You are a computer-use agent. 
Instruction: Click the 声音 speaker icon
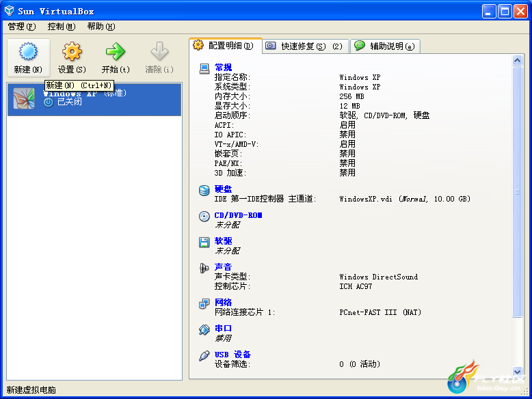pos(204,268)
